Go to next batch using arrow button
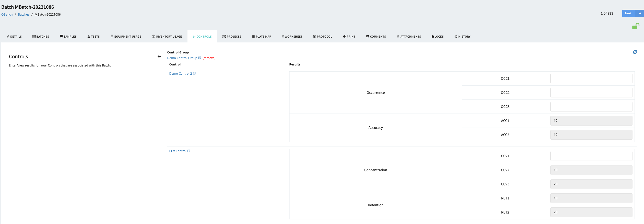Image resolution: width=644 pixels, height=224 pixels. (x=640, y=13)
